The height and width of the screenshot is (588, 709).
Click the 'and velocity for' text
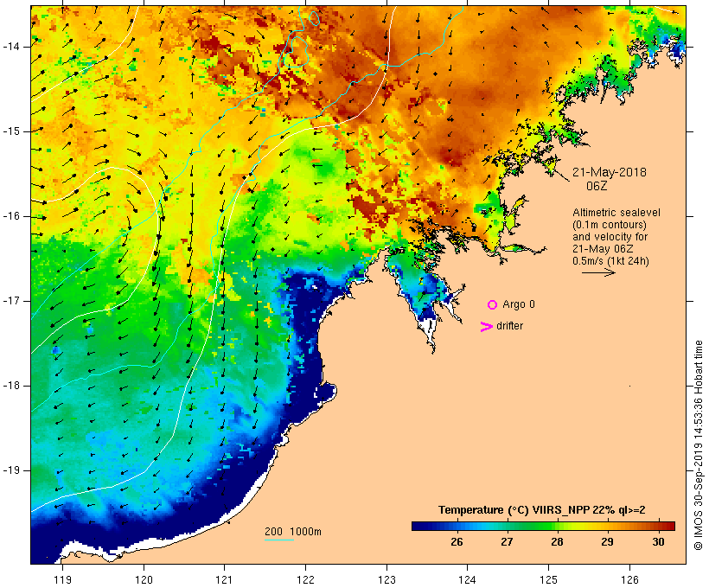click(x=610, y=237)
